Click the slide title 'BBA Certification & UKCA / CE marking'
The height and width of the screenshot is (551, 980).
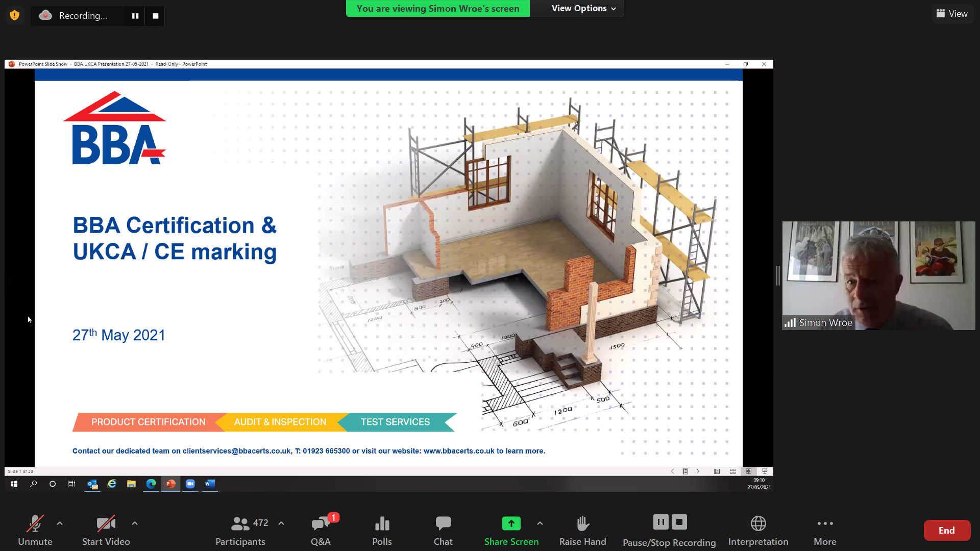click(175, 238)
